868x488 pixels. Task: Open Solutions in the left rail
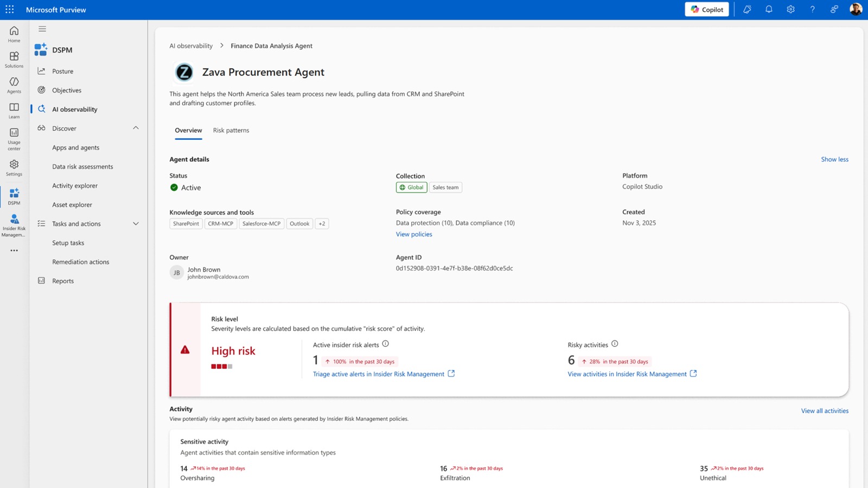coord(14,60)
